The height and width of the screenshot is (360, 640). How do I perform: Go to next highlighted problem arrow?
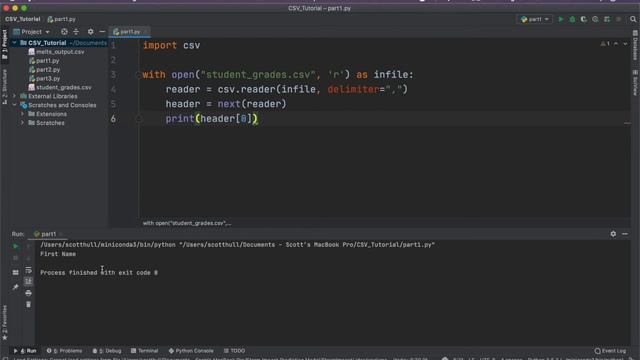click(625, 44)
